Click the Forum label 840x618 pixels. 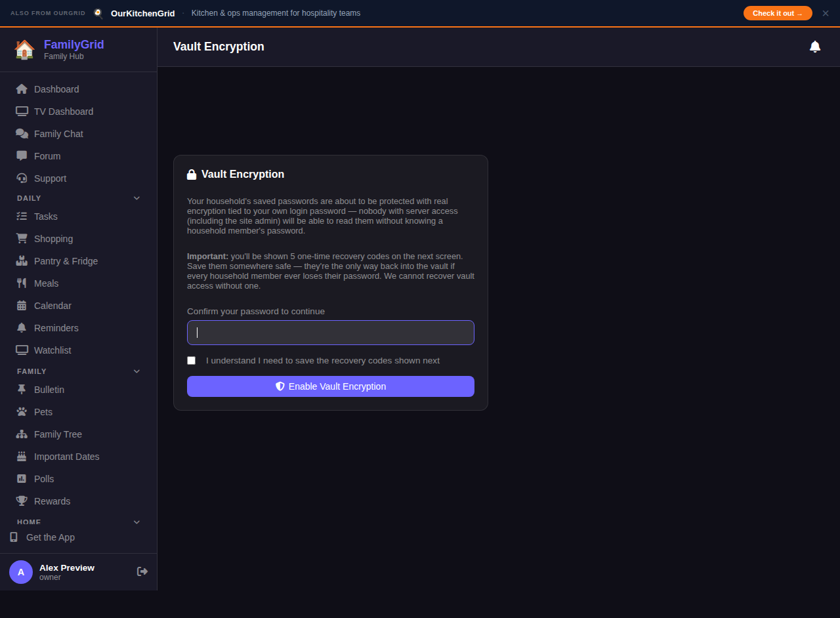pyautogui.click(x=47, y=156)
